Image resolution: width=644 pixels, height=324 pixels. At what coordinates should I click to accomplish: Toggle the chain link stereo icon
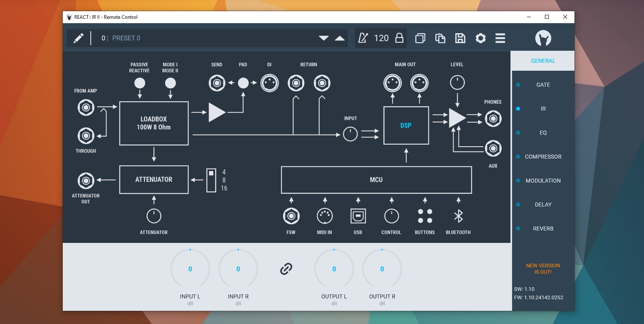[x=286, y=269]
